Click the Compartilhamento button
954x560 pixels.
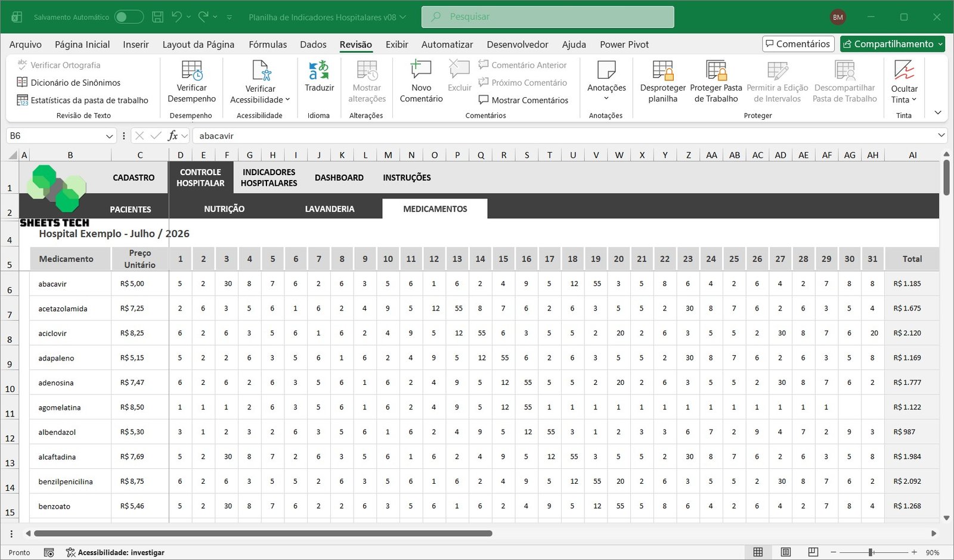tap(893, 44)
